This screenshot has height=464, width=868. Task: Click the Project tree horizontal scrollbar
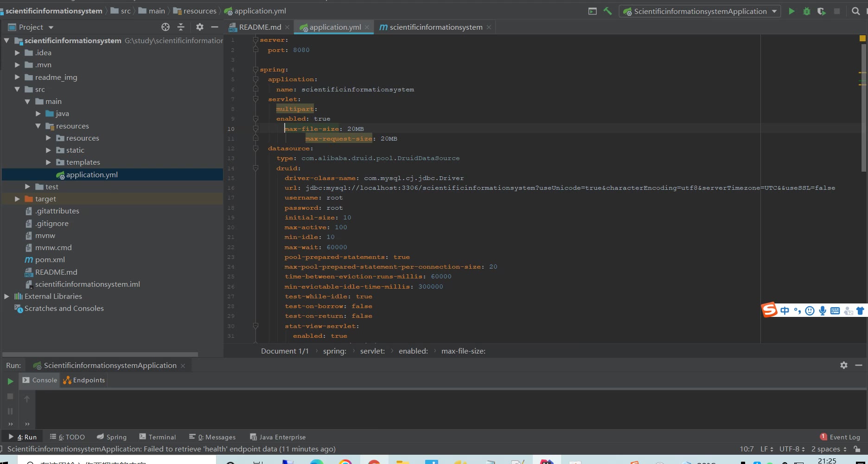tap(100, 354)
